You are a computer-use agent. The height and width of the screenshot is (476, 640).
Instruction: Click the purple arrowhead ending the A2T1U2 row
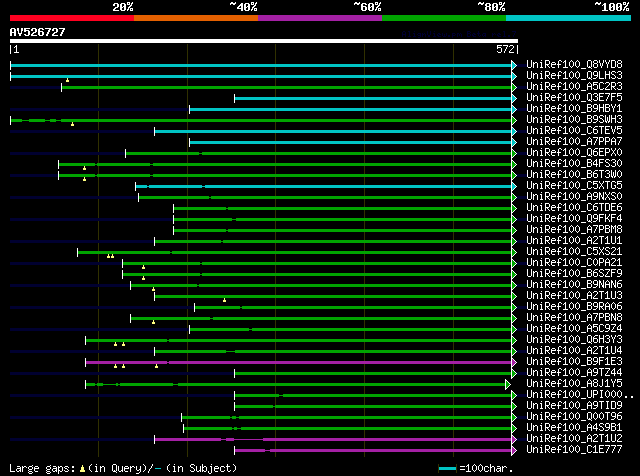click(514, 439)
